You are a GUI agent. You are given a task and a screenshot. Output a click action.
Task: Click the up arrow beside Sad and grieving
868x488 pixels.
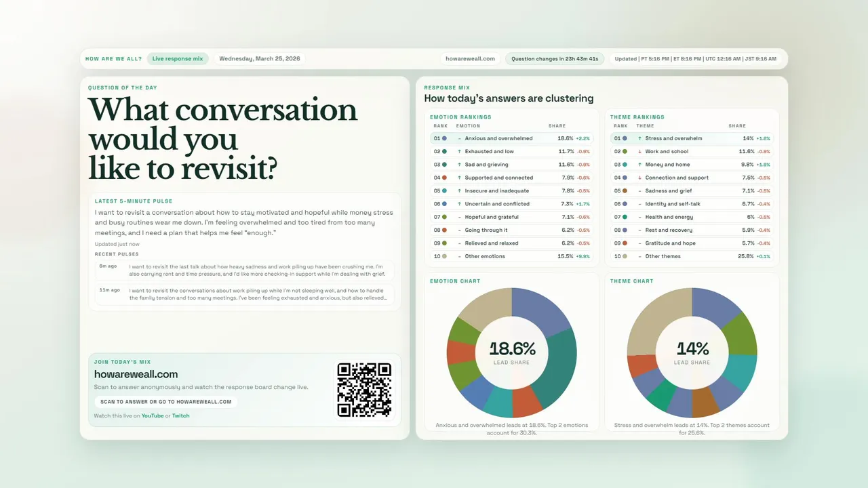pyautogui.click(x=459, y=165)
